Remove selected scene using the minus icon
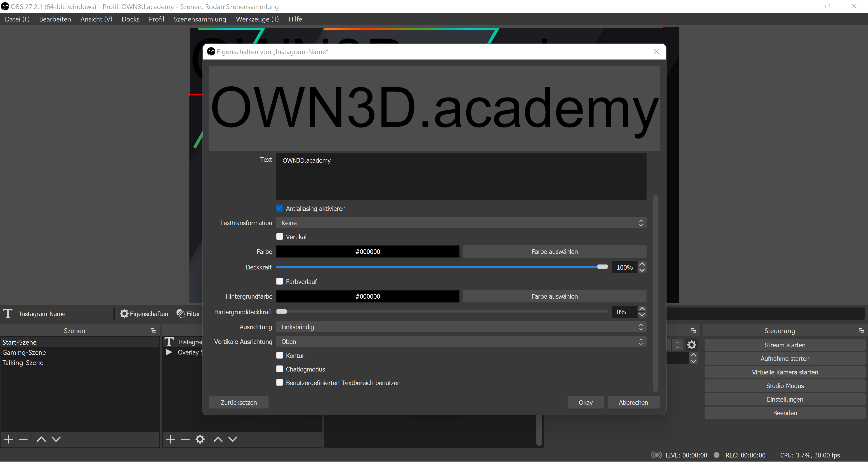The width and height of the screenshot is (868, 462). (x=23, y=439)
